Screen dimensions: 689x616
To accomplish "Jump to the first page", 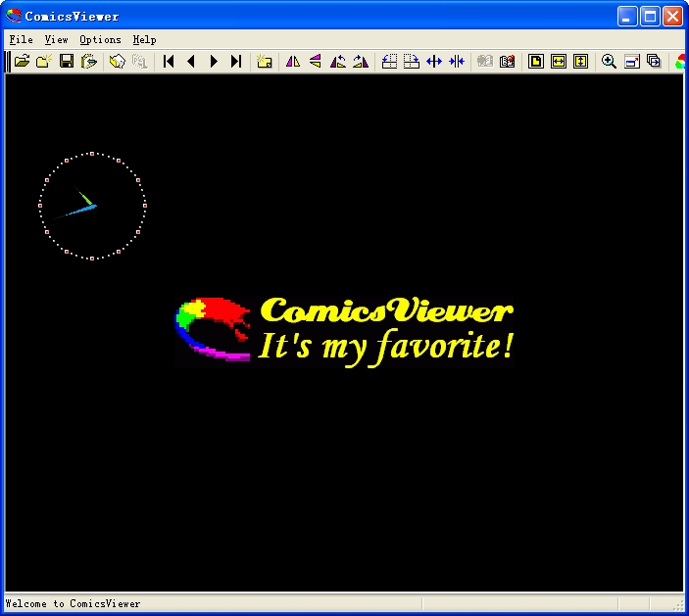I will 169,61.
